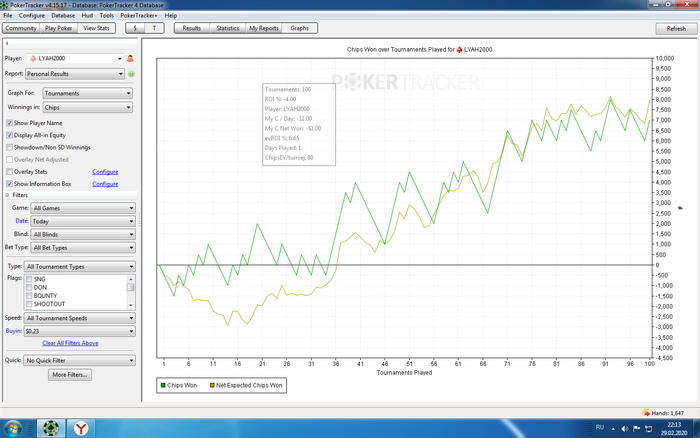The height and width of the screenshot is (438, 700).
Task: Switch to the My Reports tab
Action: click(264, 28)
